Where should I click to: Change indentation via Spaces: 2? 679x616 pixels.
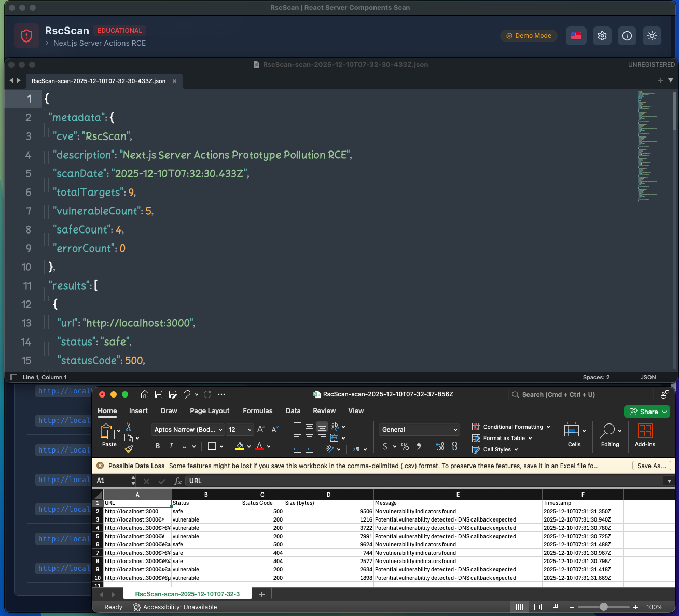pyautogui.click(x=596, y=377)
